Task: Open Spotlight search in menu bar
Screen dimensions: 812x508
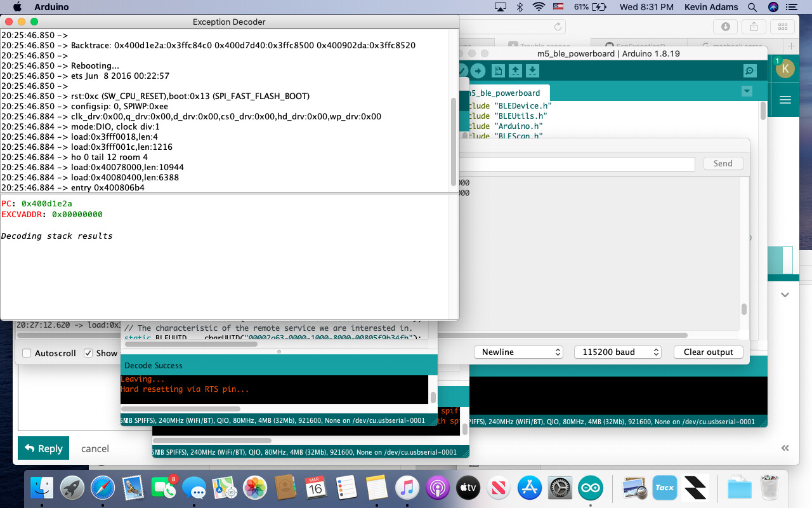Action: pos(752,7)
